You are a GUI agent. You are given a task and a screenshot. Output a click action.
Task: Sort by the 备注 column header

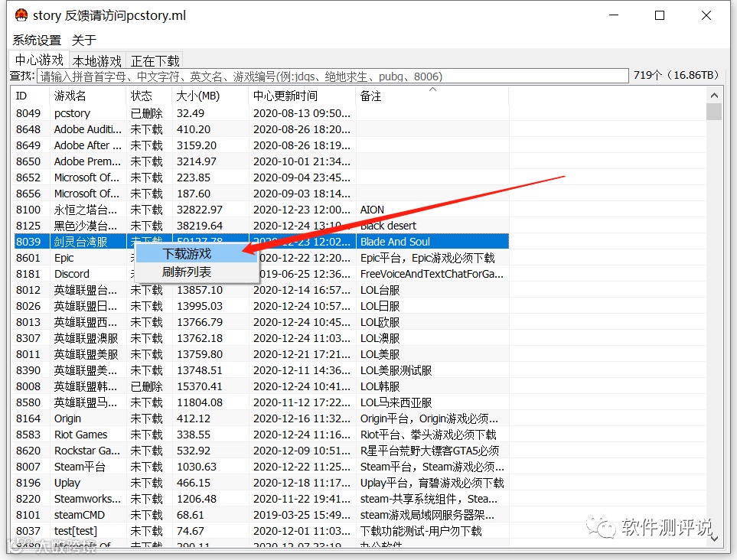tap(432, 96)
